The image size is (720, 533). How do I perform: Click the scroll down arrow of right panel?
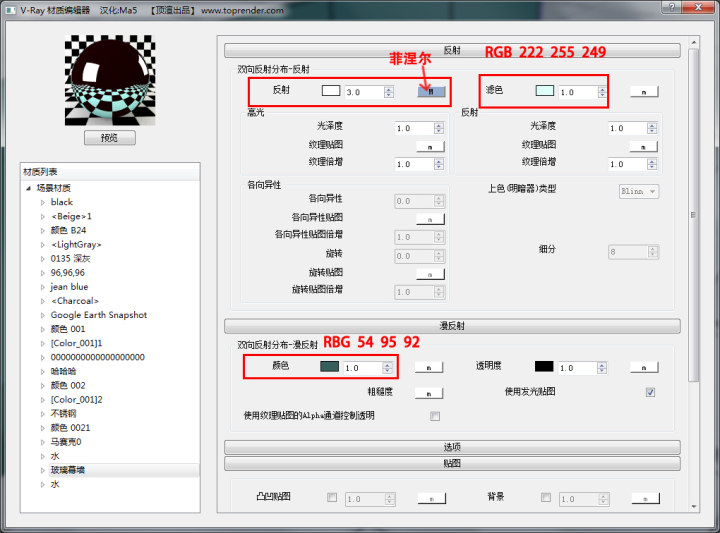pos(694,506)
